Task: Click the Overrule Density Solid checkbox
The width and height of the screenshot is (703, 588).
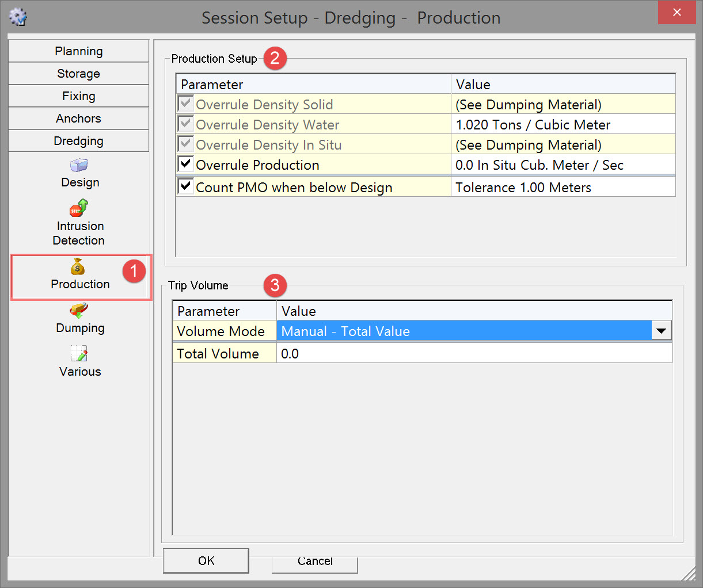Action: pos(186,104)
